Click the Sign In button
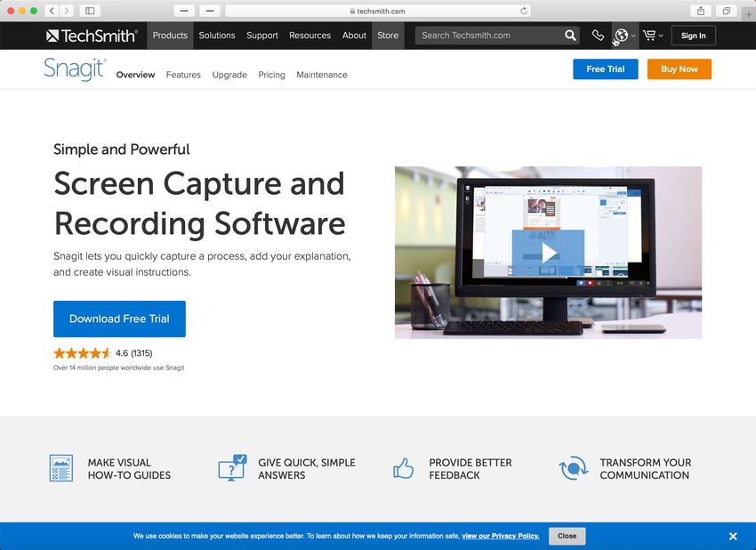Viewport: 756px width, 550px height. (x=694, y=36)
